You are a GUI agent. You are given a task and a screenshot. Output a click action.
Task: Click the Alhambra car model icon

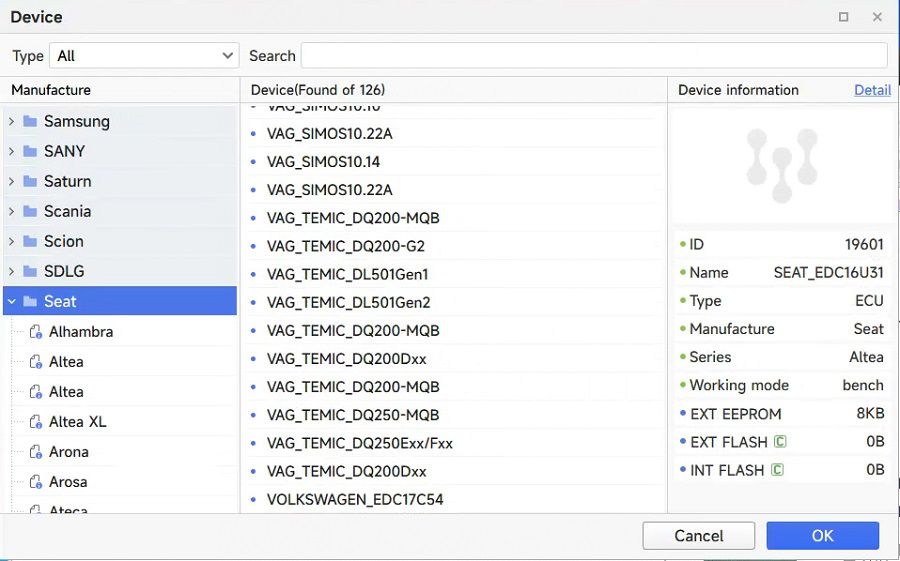coord(36,332)
